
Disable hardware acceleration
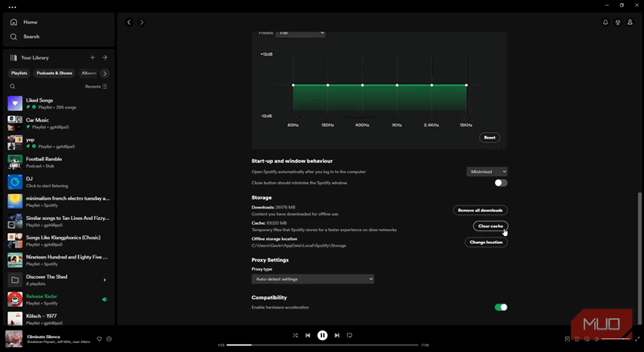coord(501,307)
